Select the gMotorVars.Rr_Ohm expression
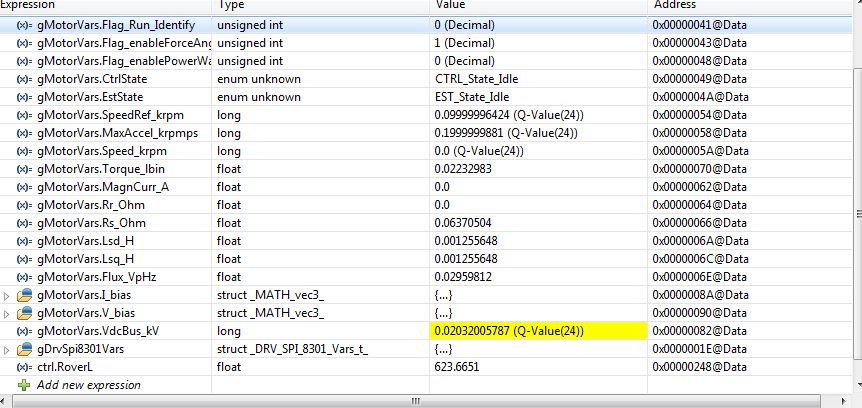Viewport: 862px width, 408px height. (91, 205)
